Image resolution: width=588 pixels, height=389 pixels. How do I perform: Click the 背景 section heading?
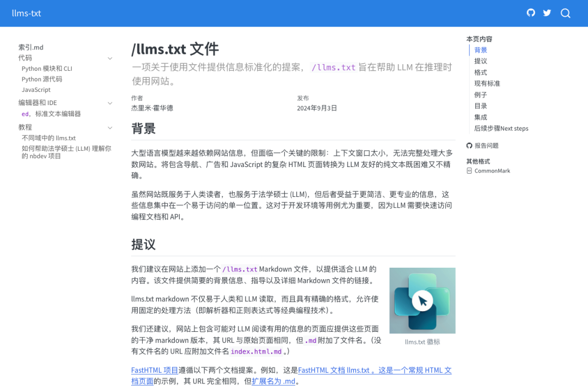(x=143, y=128)
